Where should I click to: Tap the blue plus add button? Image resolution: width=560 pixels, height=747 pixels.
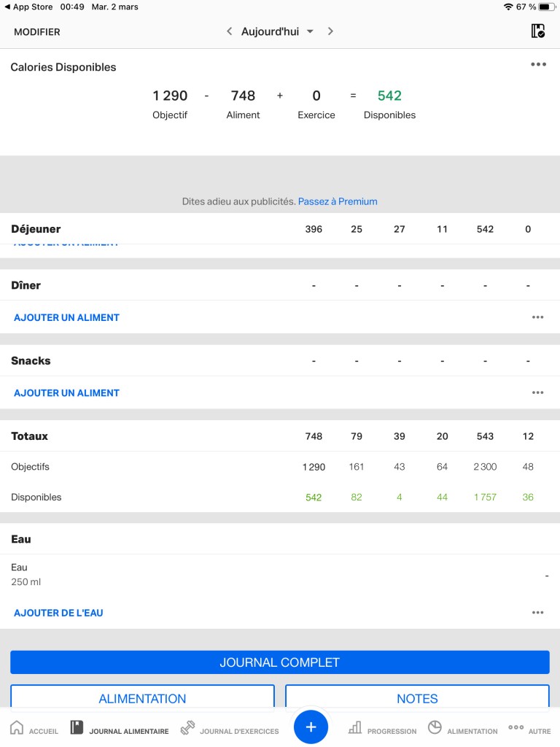click(311, 727)
